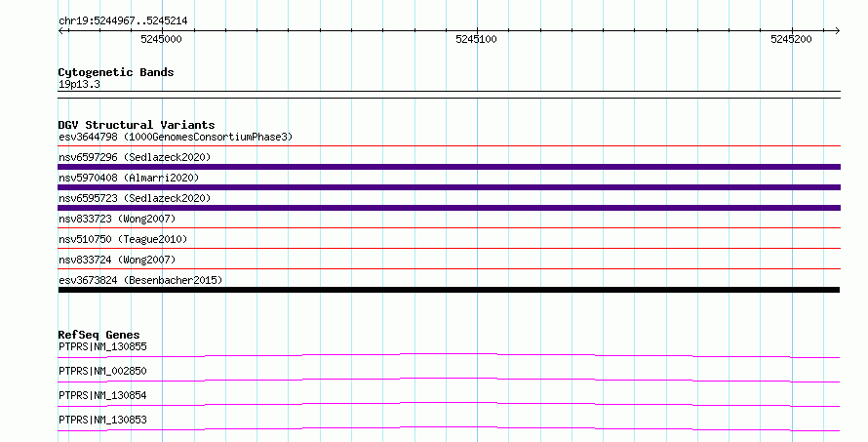Click variant esv3644798 (1000GenomesConsortiumPhase3) label

click(x=176, y=137)
